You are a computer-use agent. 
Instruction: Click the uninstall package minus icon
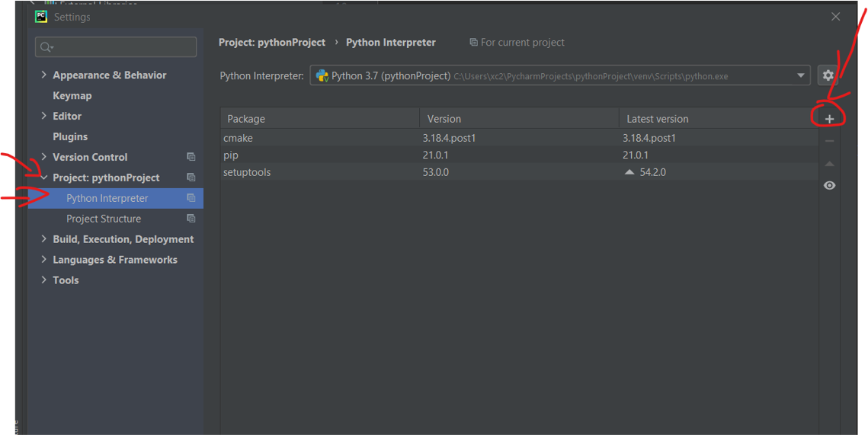point(829,141)
